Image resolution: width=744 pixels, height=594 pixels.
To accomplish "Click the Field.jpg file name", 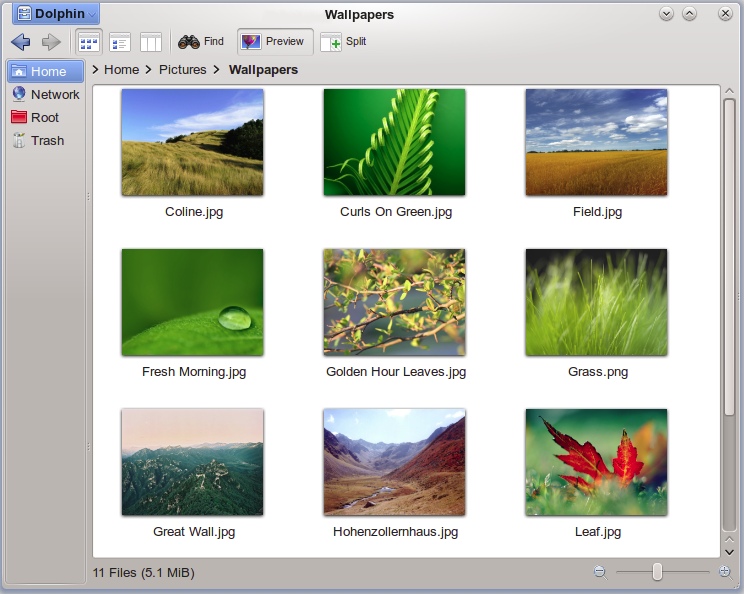I will pos(597,212).
